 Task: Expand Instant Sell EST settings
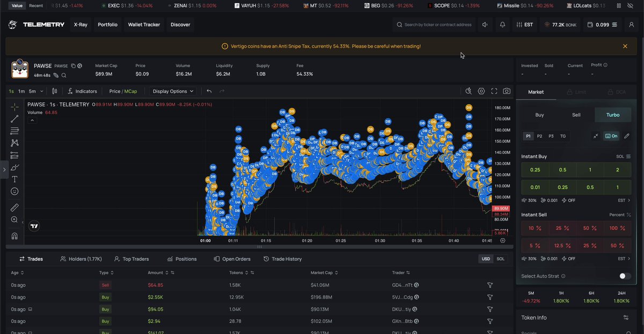coord(624,258)
